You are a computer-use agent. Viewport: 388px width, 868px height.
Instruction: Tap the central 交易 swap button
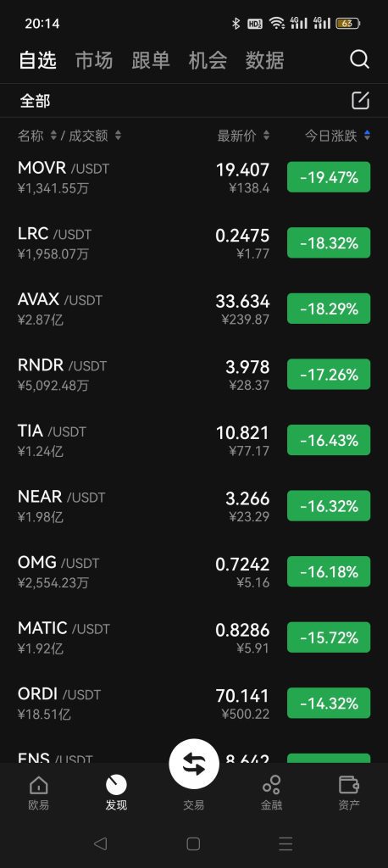[194, 764]
